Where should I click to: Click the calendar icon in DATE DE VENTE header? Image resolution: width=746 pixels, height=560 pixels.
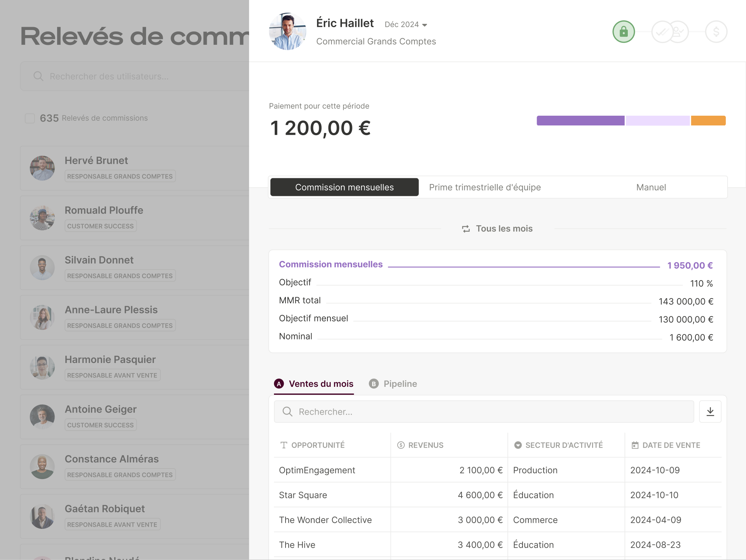click(635, 445)
